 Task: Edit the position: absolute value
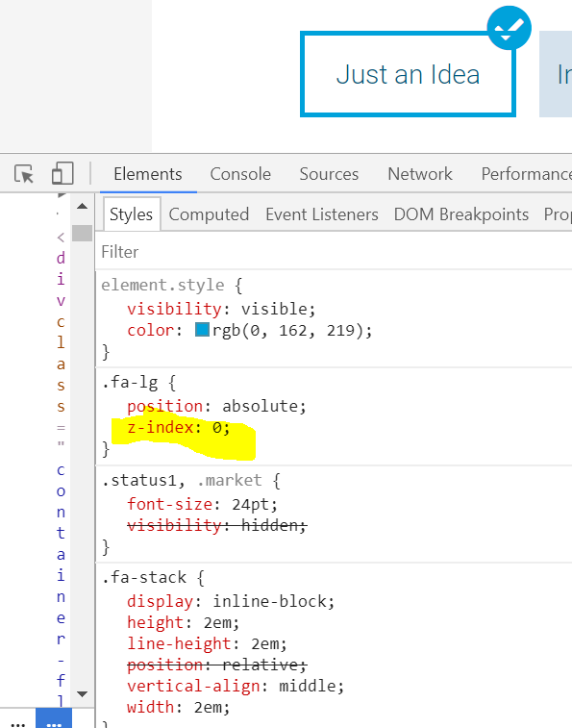click(x=260, y=406)
